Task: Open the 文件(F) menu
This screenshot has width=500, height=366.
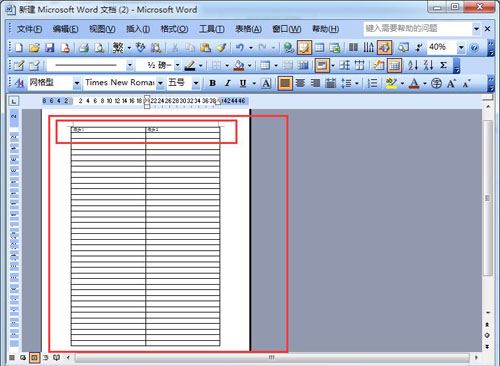Action: pos(29,29)
